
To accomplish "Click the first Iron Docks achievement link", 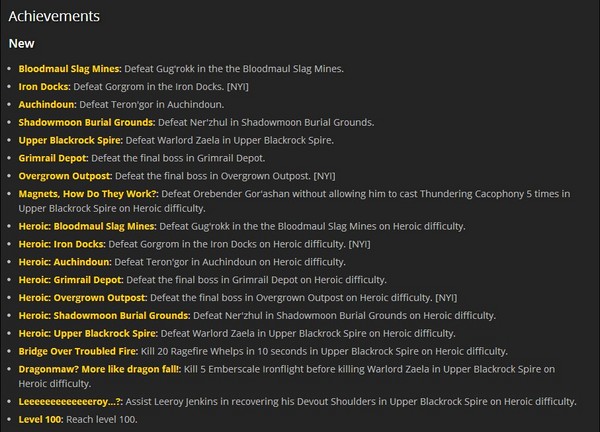I will pyautogui.click(x=44, y=86).
